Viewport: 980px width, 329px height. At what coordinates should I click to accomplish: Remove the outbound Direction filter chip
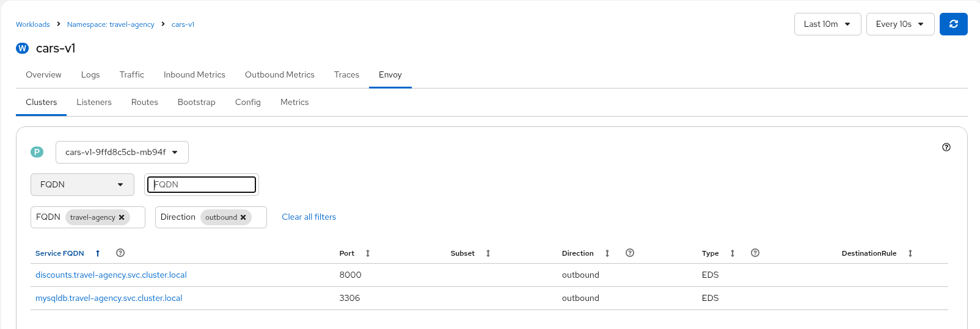[243, 217]
